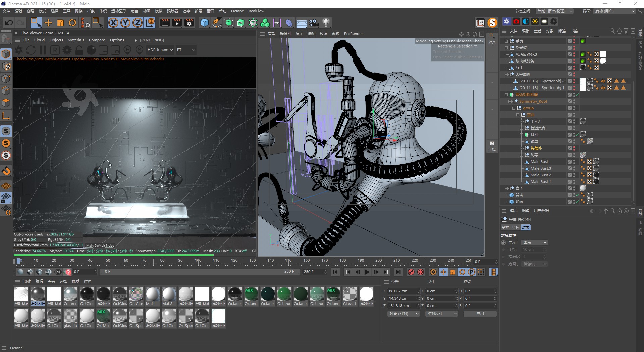Select the Mat.1 material thumbnail
The width and height of the screenshot is (644, 352).
tap(153, 296)
